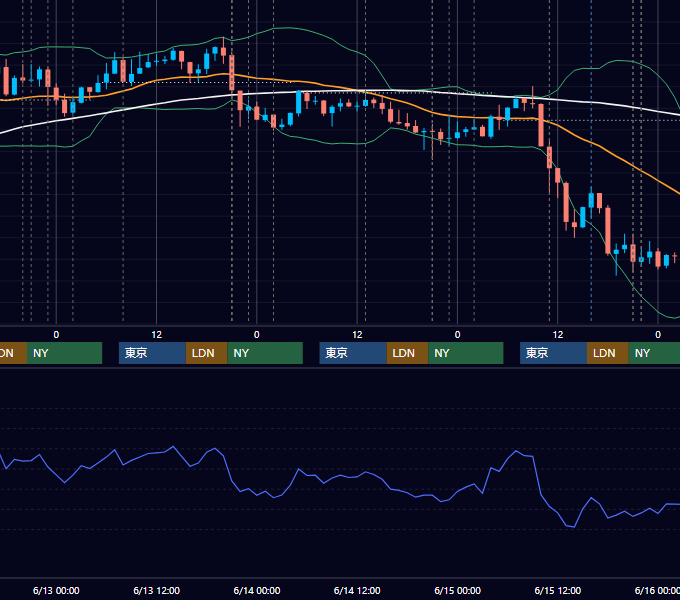The height and width of the screenshot is (600, 680).
Task: Select the NY session block ending 6/15 00:00
Action: tap(466, 353)
